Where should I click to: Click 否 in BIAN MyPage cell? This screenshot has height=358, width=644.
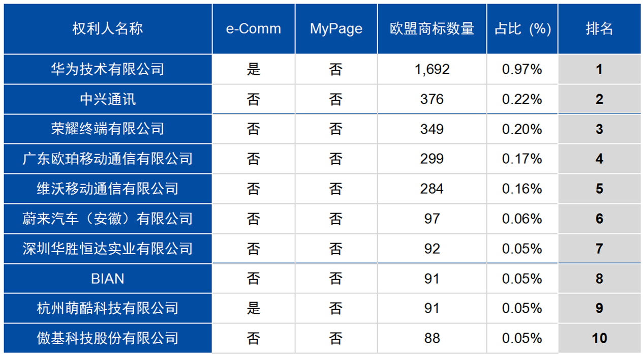(x=336, y=279)
